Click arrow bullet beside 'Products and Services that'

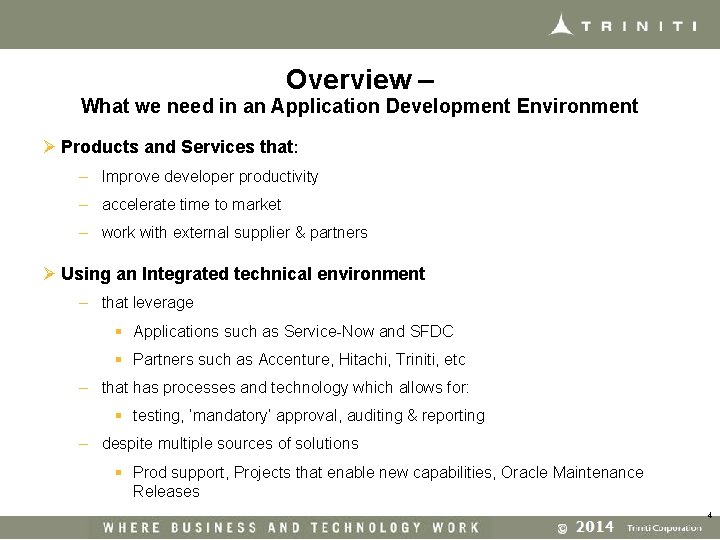click(x=49, y=147)
